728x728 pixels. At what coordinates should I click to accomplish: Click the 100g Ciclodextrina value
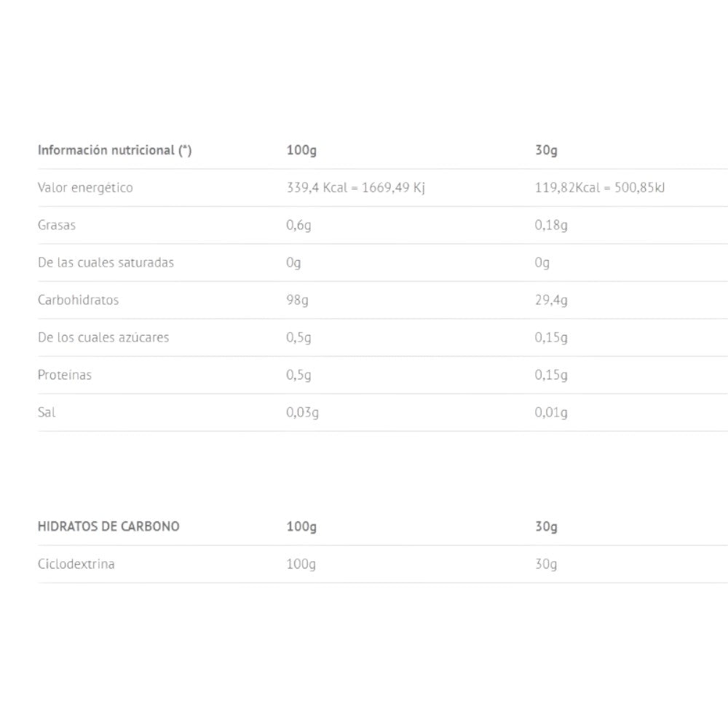(301, 565)
